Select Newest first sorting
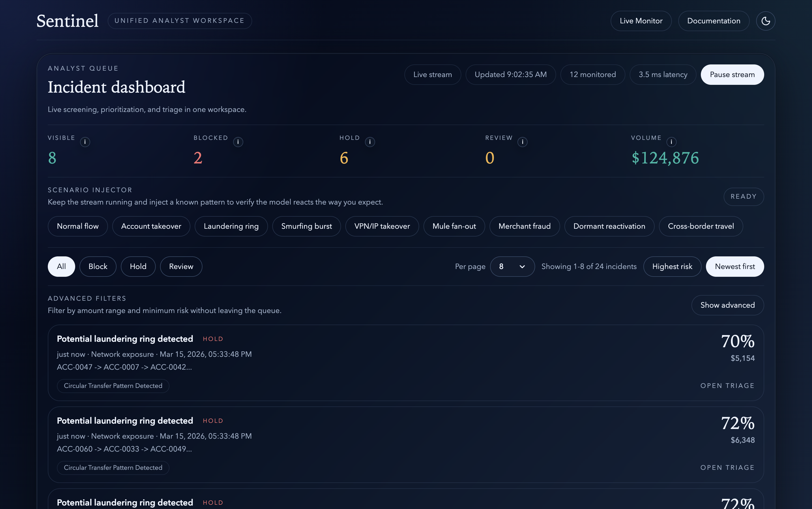The height and width of the screenshot is (509, 812). coord(735,267)
